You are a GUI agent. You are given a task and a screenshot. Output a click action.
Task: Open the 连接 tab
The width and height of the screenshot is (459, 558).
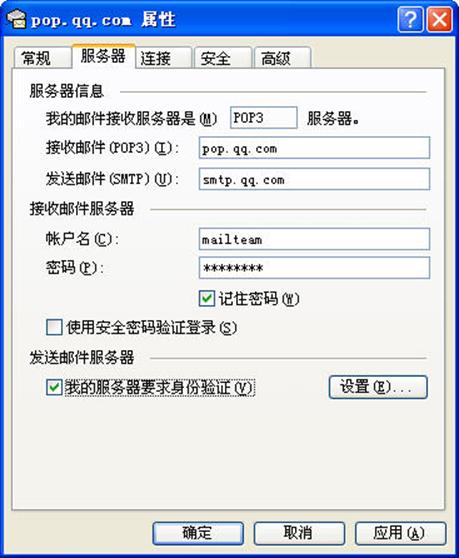(164, 58)
